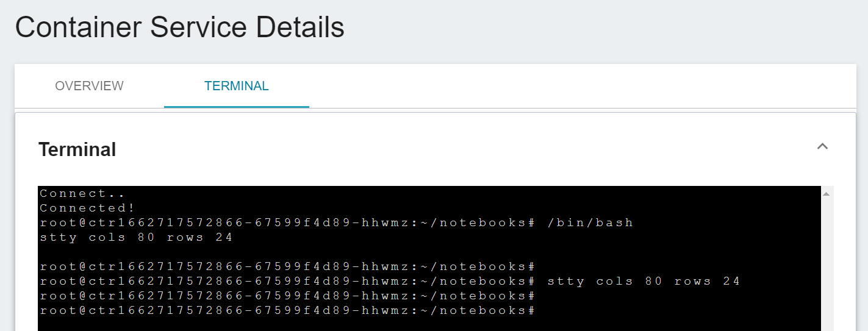868x331 pixels.
Task: Click the empty prompt line after the blank row
Action: pos(287,267)
